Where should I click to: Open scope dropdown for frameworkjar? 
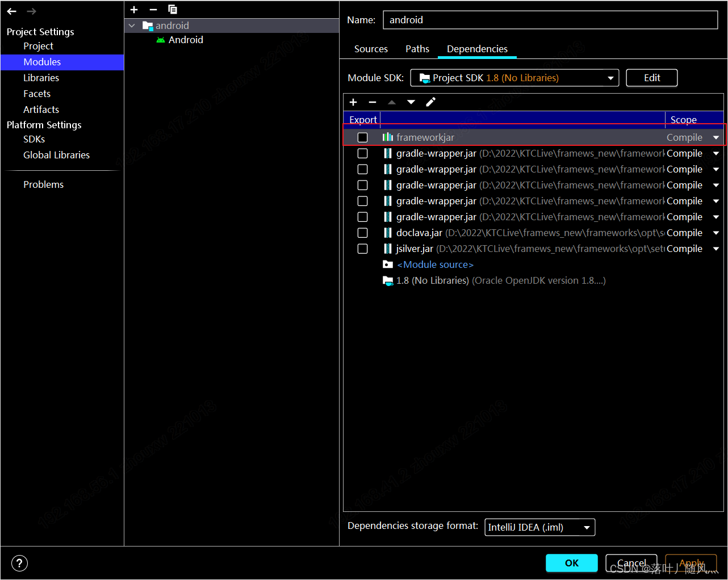click(x=716, y=137)
